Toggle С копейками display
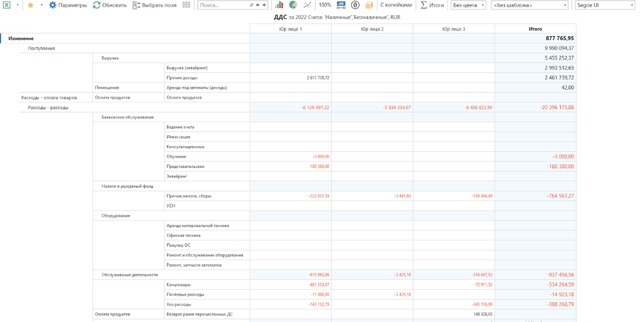The height and width of the screenshot is (322, 644). coord(396,5)
